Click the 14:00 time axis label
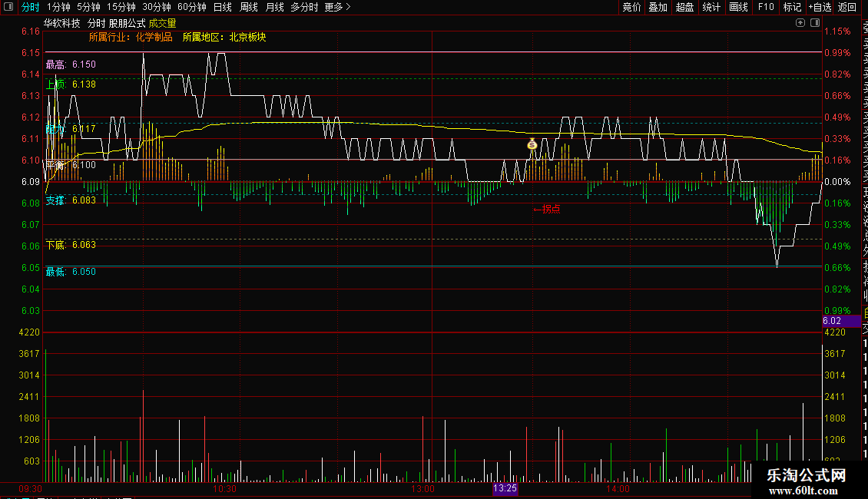Screen dimensions: 868x499 [618, 489]
